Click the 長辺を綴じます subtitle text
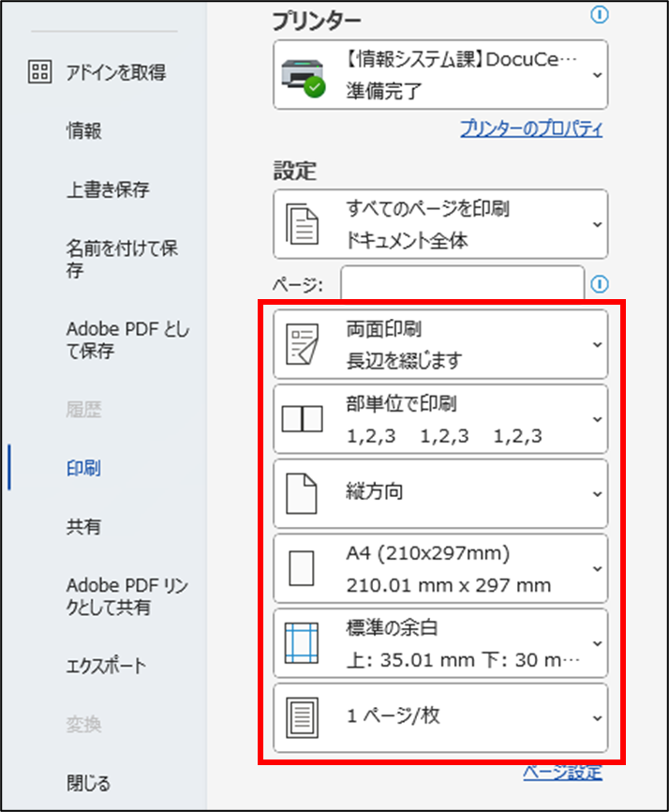 [404, 360]
